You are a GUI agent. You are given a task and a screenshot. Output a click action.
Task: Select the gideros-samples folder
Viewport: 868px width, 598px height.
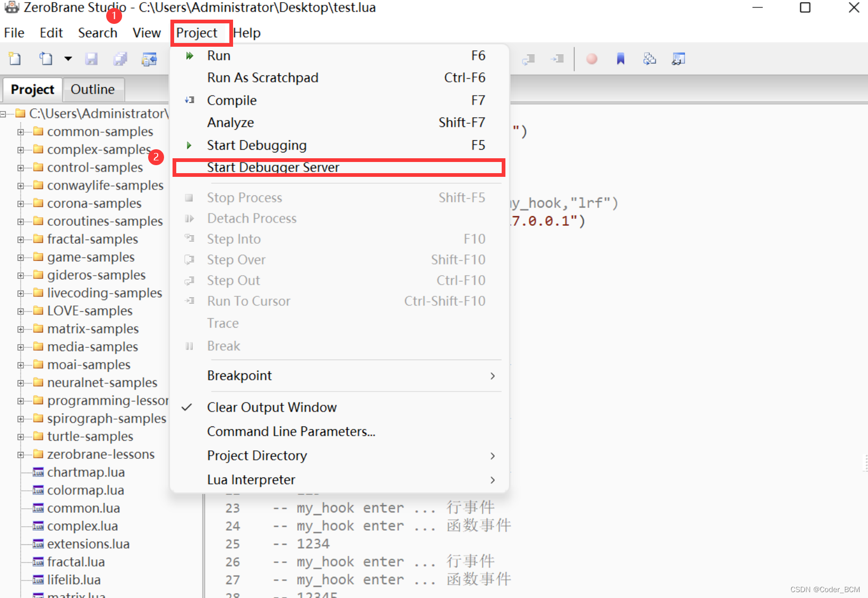(96, 275)
